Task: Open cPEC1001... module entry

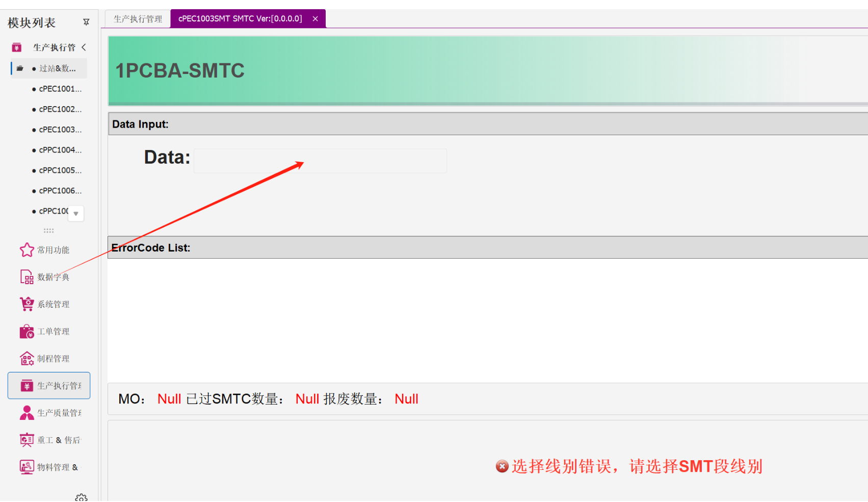Action: click(x=60, y=89)
